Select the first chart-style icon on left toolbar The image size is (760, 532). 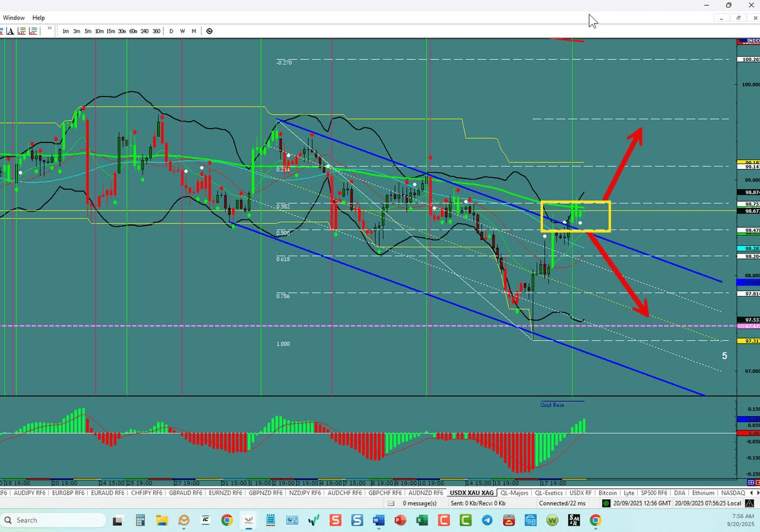(x=2, y=30)
